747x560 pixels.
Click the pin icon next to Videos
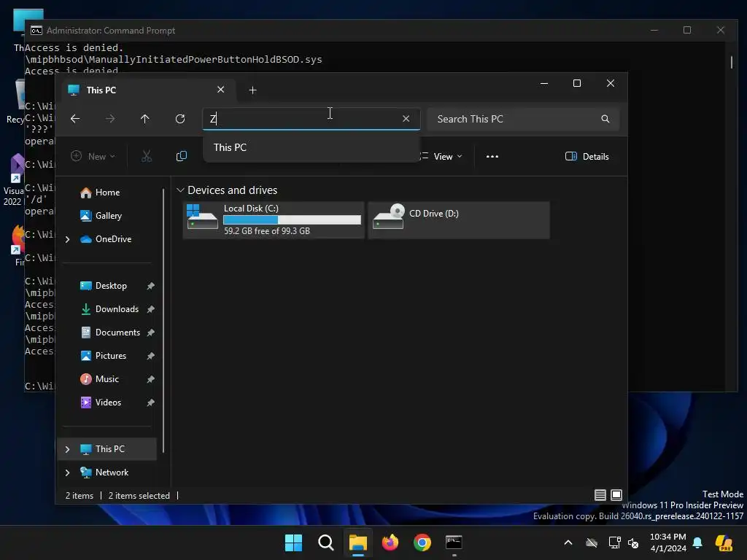pos(150,402)
